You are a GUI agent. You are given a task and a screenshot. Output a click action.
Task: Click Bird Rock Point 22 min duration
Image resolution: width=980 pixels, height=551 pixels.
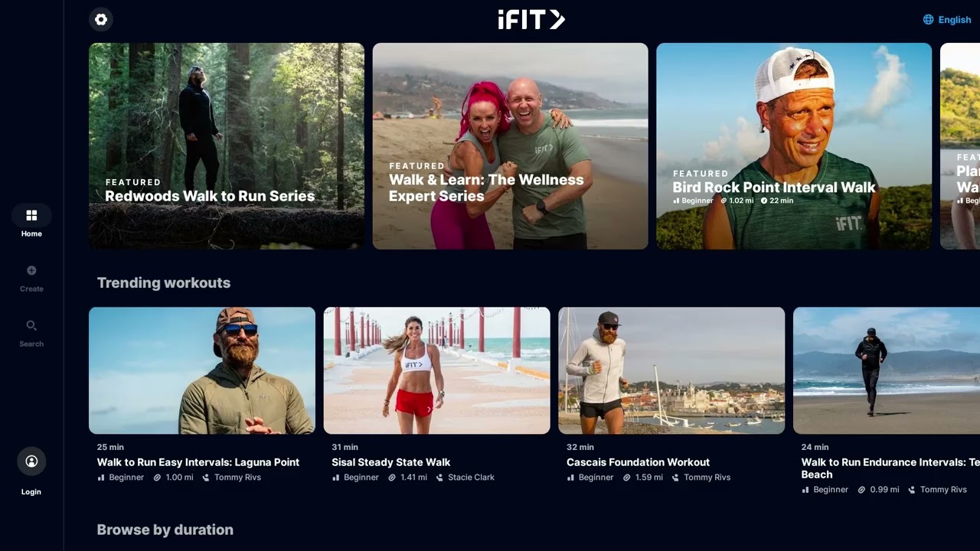[782, 201]
